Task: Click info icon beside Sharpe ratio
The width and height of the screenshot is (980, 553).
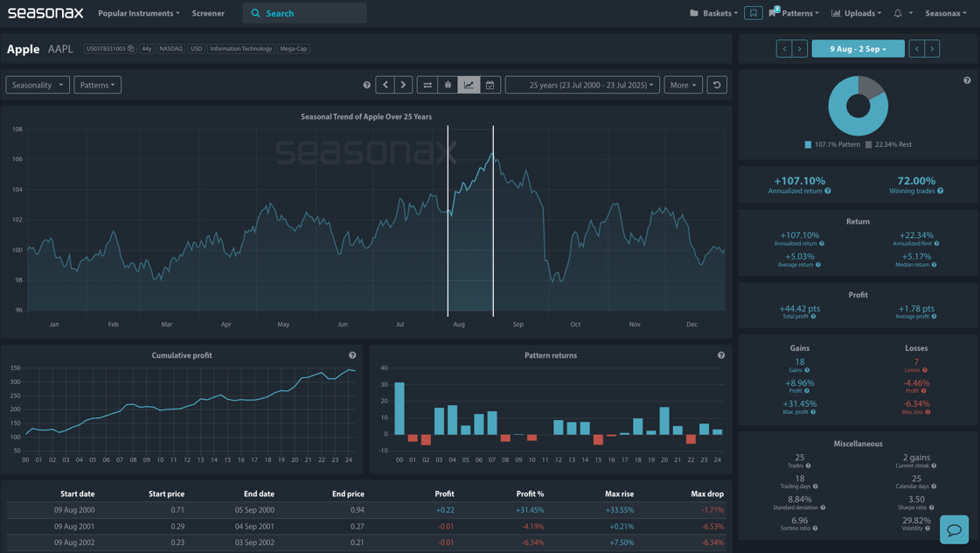Action: [931, 507]
